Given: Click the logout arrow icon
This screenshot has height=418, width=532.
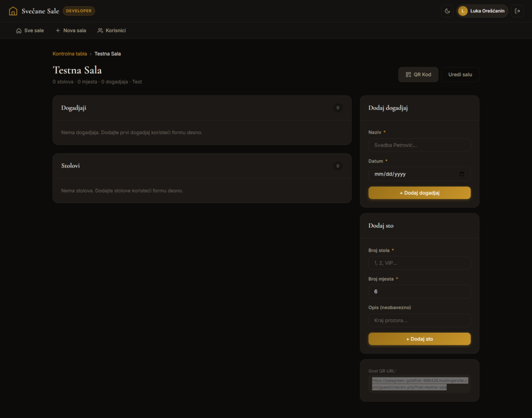Looking at the screenshot, I should (x=517, y=11).
